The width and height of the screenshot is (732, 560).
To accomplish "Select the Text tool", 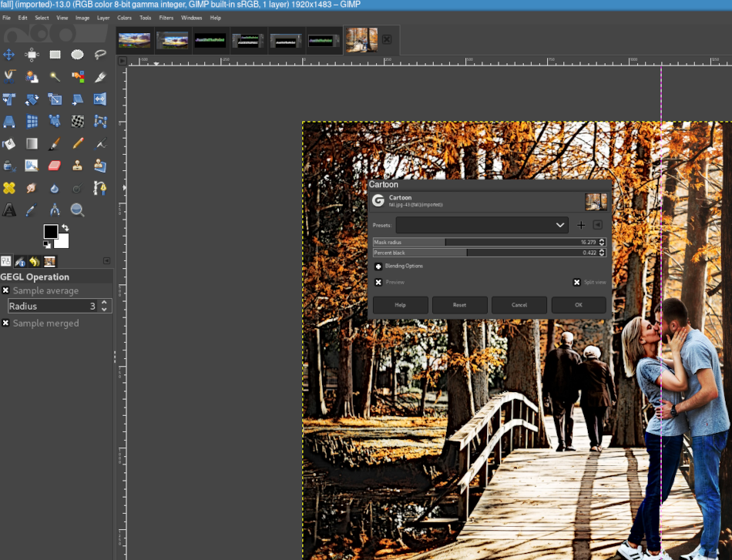I will coord(9,210).
